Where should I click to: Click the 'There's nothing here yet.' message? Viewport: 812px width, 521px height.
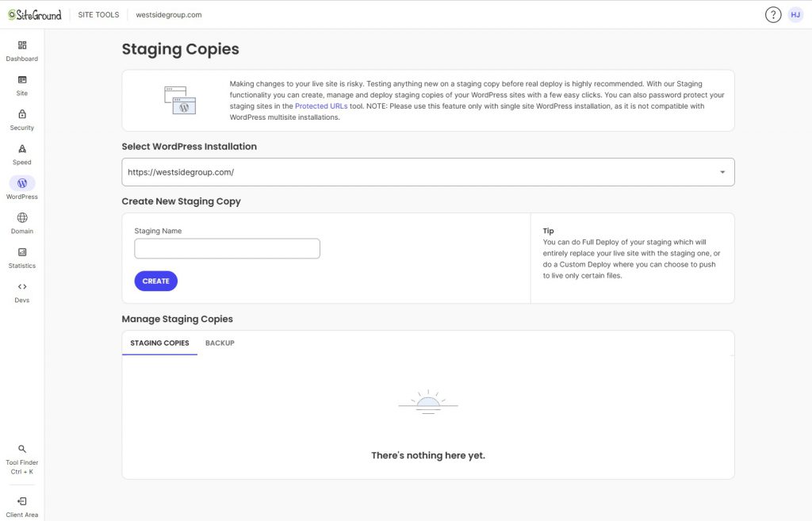click(x=428, y=456)
